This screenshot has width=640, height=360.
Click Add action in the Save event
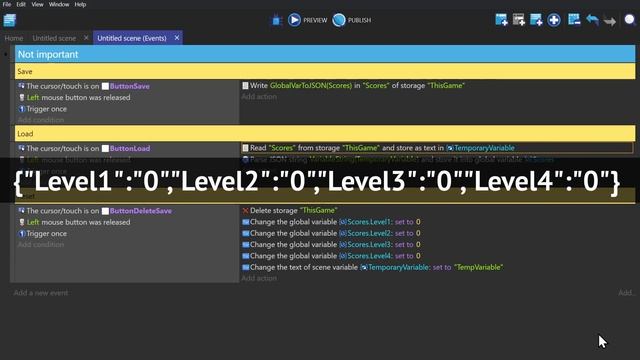(x=259, y=97)
